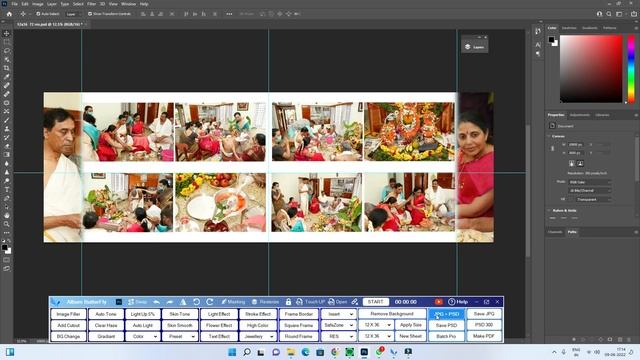Viewport: 640px width, 360px height.
Task: Open the SafeZone dropdown
Action: coord(338,325)
